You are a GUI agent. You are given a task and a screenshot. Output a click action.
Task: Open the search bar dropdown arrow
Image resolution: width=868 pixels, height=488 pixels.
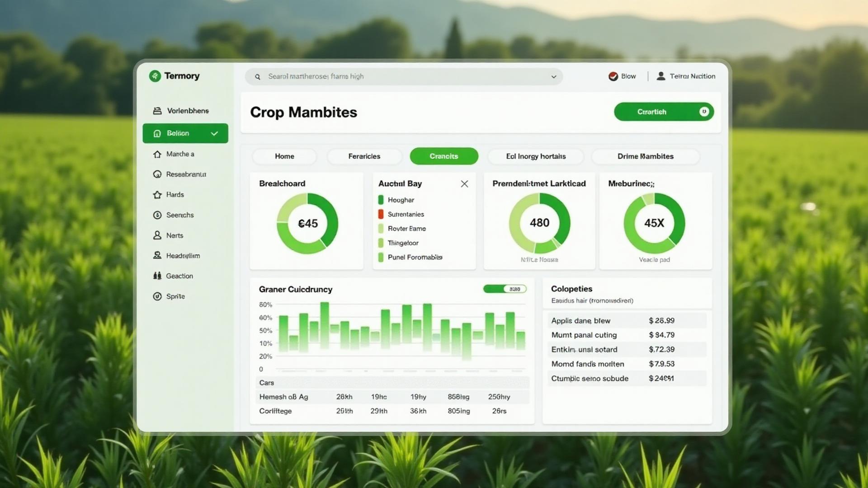click(x=553, y=77)
